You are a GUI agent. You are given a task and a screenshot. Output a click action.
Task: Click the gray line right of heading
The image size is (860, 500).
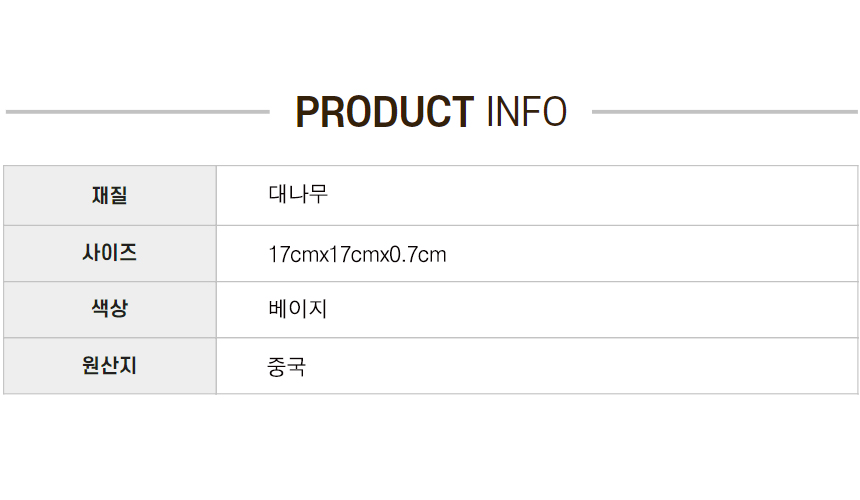click(725, 112)
